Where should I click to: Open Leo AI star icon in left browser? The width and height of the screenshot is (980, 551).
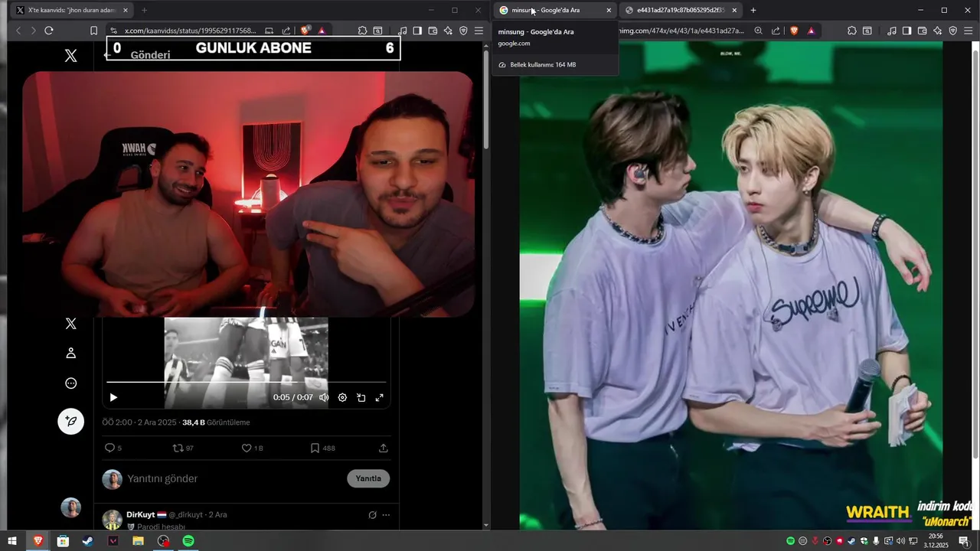448,31
